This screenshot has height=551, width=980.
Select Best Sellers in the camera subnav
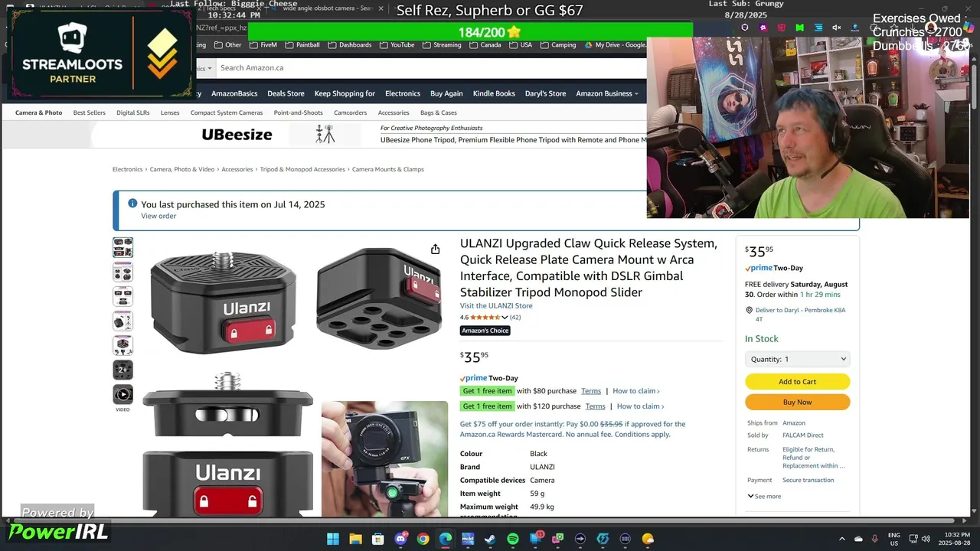90,112
